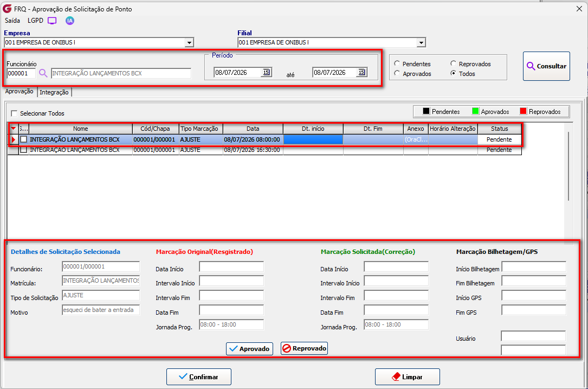Select the Pendentes radio button
The width and height of the screenshot is (588, 389).
[x=397, y=64]
